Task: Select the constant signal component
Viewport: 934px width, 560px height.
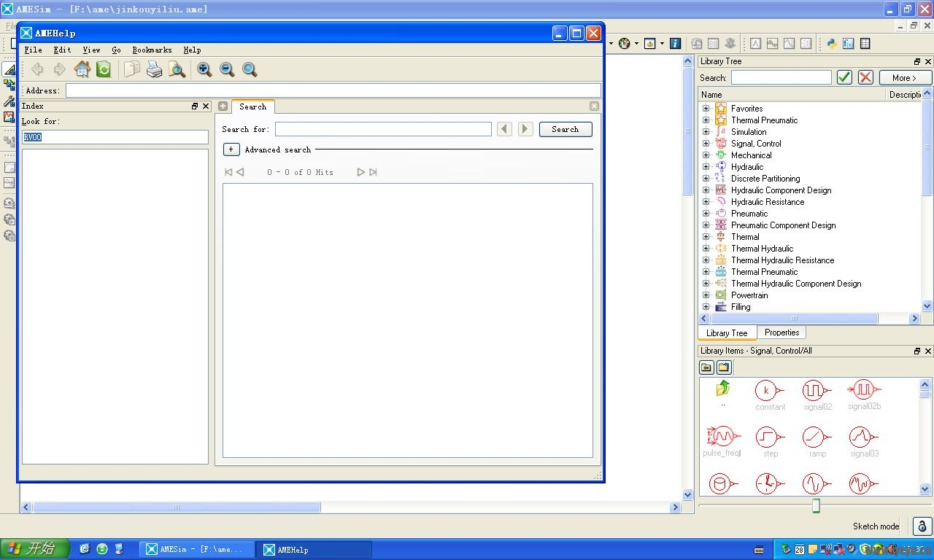Action: [770, 396]
